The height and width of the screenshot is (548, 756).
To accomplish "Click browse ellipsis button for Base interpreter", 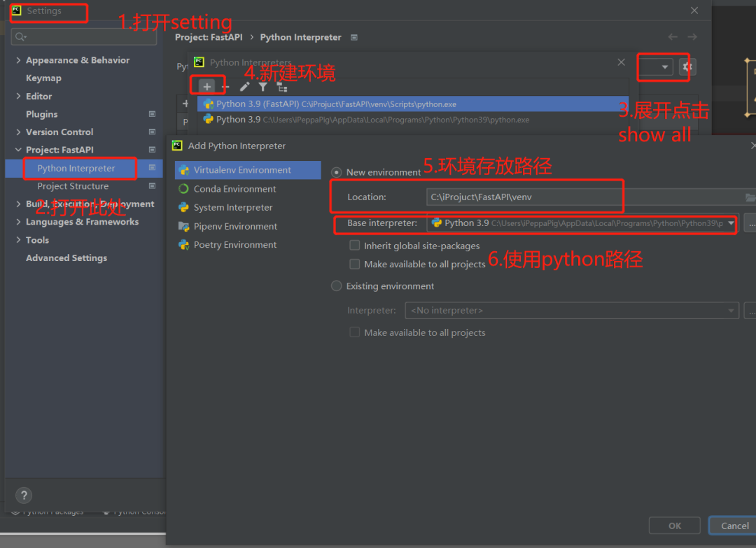I will 750,223.
